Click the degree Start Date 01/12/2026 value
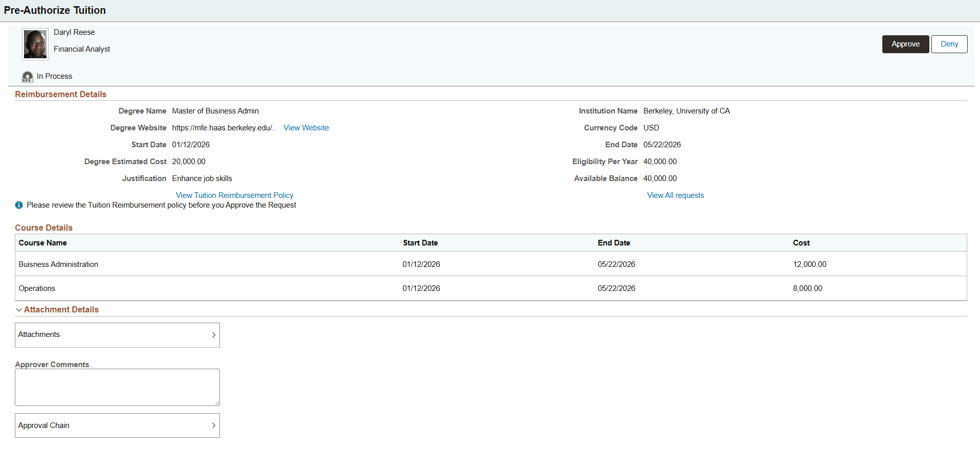The width and height of the screenshot is (980, 451). click(191, 145)
